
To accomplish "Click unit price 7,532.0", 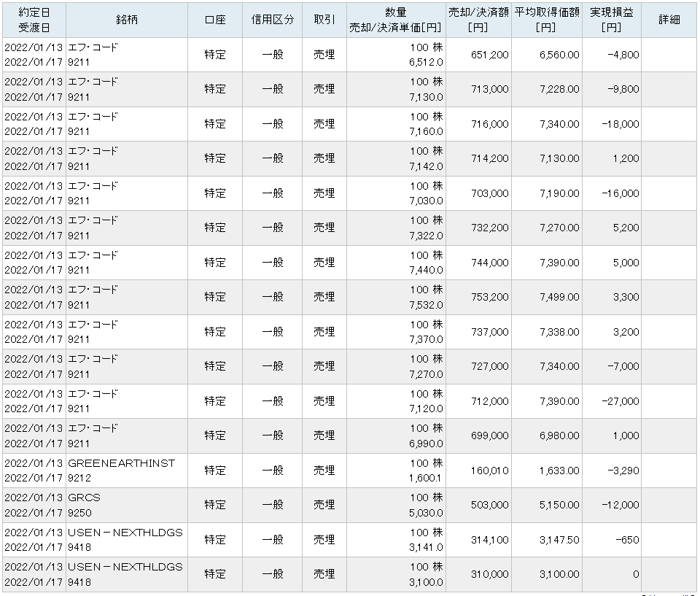I will click(x=426, y=305).
